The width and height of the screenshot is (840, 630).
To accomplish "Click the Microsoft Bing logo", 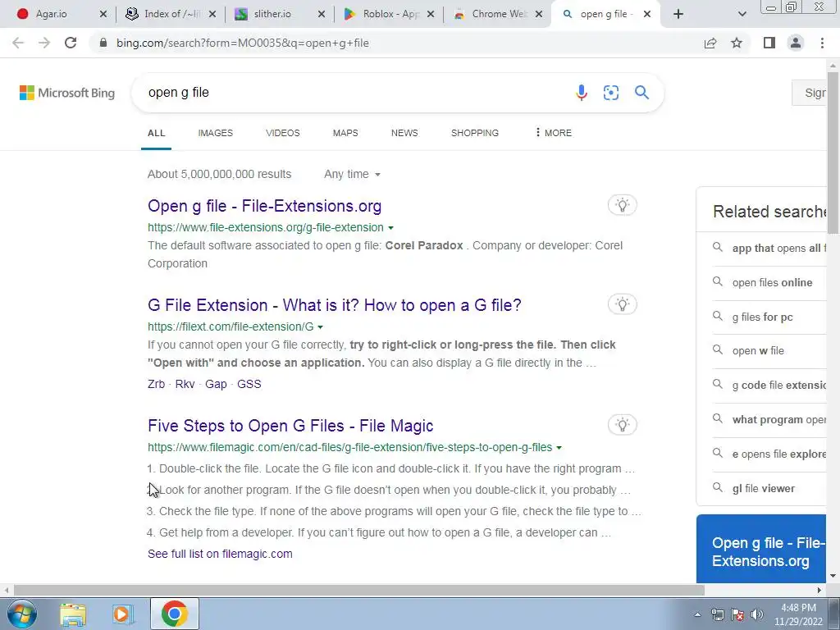I will [67, 93].
